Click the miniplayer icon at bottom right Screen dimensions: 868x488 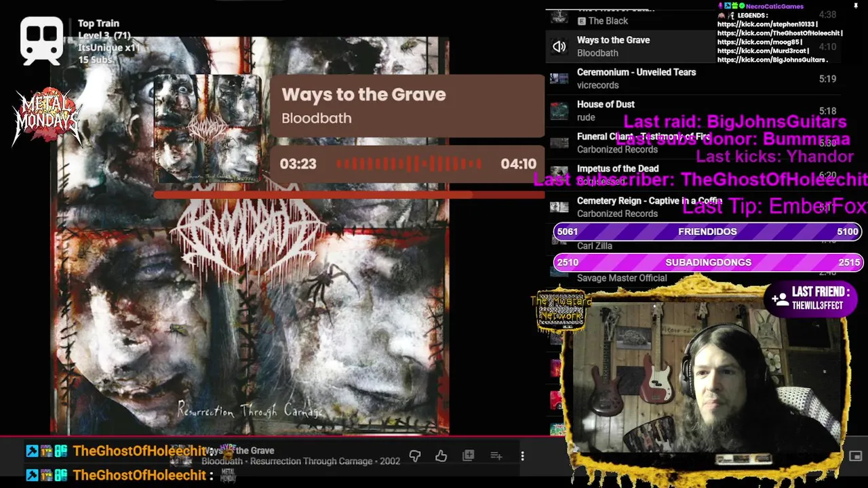[x=855, y=456]
